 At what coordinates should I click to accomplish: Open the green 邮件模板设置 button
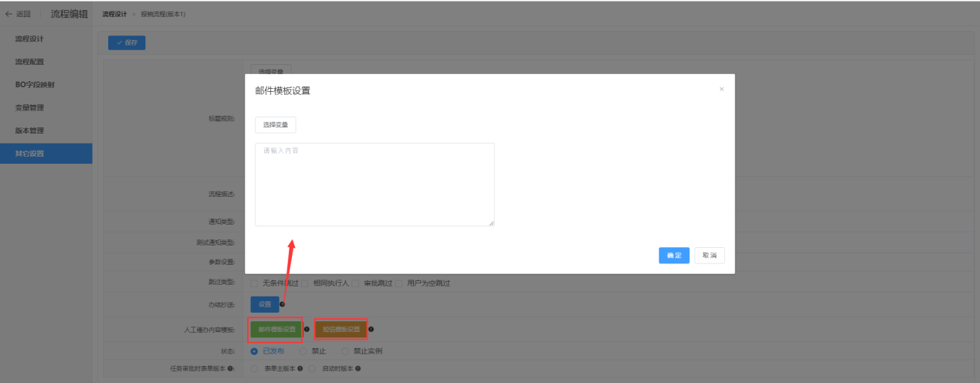click(x=276, y=330)
